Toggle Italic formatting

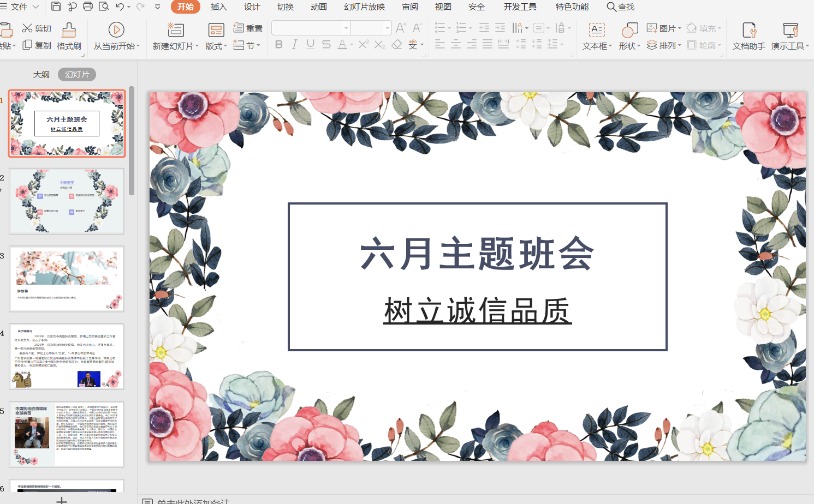point(295,45)
